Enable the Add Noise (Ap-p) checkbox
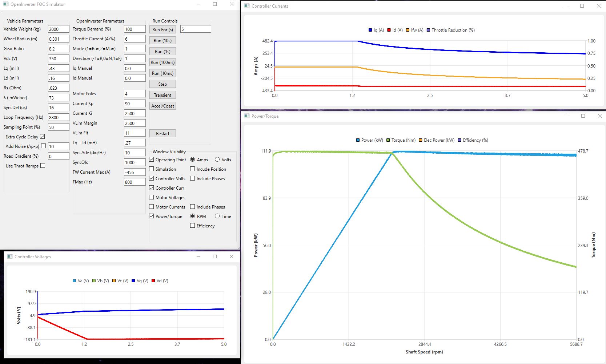This screenshot has height=364, width=606. click(44, 146)
